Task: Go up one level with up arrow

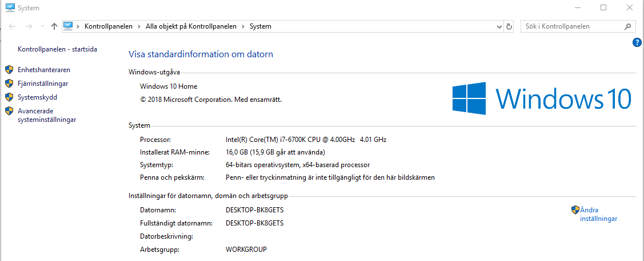Action: pyautogui.click(x=54, y=26)
